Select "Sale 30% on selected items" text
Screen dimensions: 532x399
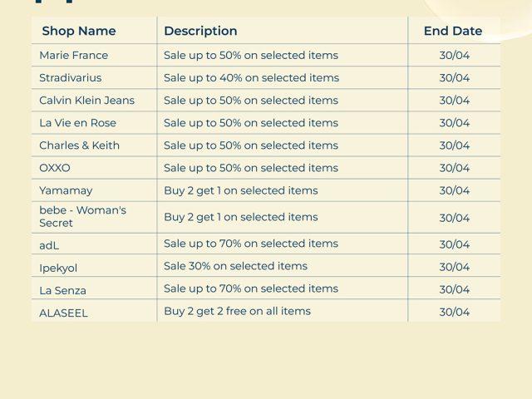tap(235, 266)
